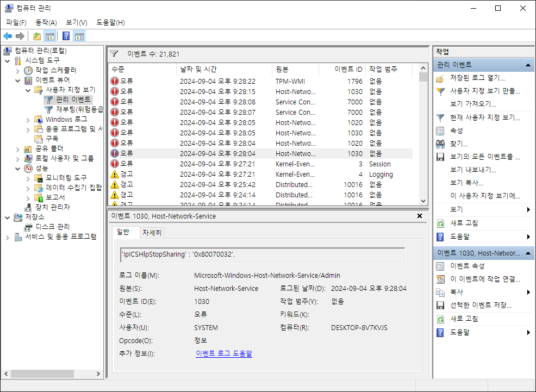Screen dimensions: 536x392
Task: Click the 디스크 관리 icon in tree
Action: [x=28, y=227]
